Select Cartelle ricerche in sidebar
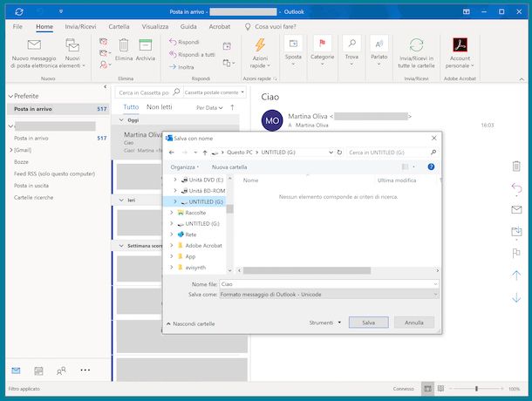532x401 pixels. 34,197
